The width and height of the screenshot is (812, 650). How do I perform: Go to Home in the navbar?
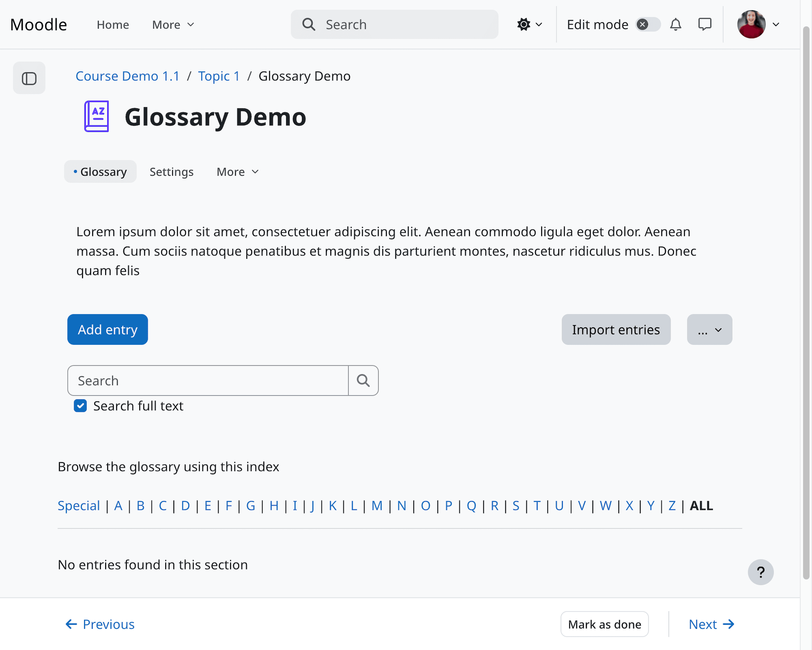[x=113, y=25]
